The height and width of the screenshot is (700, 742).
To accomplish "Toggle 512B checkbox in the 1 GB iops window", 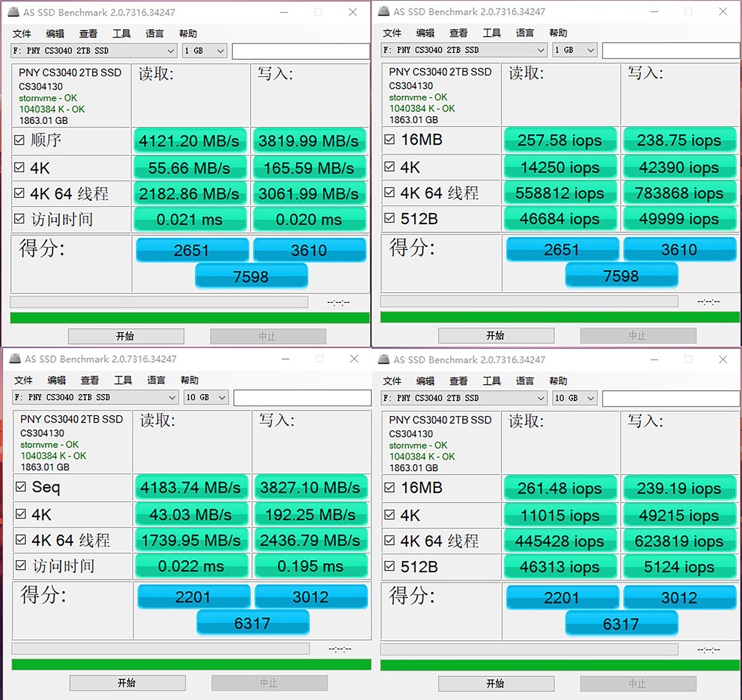I will click(x=390, y=218).
